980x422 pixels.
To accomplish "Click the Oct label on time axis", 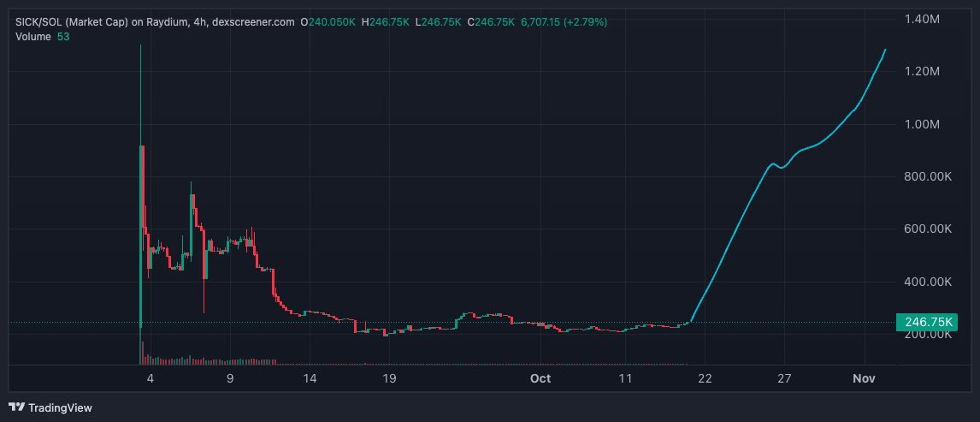I will (x=540, y=378).
